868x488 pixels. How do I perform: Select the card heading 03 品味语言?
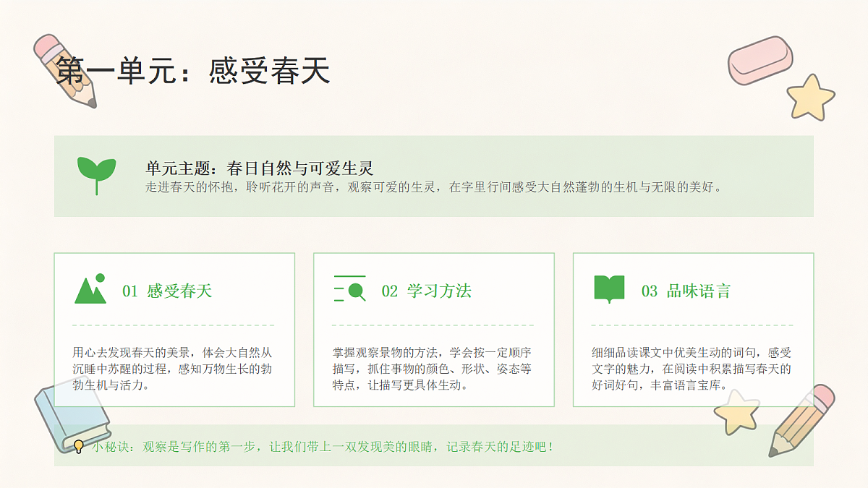686,291
